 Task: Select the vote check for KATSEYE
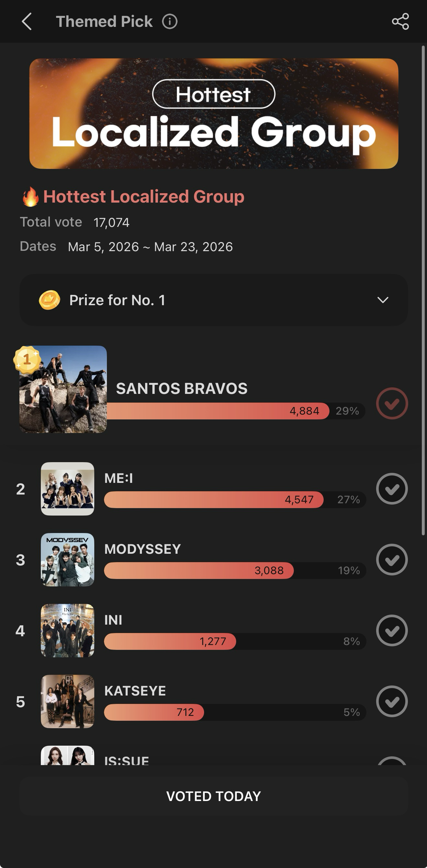click(392, 702)
